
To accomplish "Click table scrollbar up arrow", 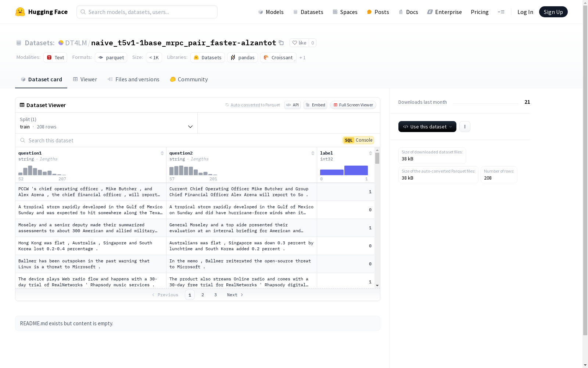I will [377, 151].
